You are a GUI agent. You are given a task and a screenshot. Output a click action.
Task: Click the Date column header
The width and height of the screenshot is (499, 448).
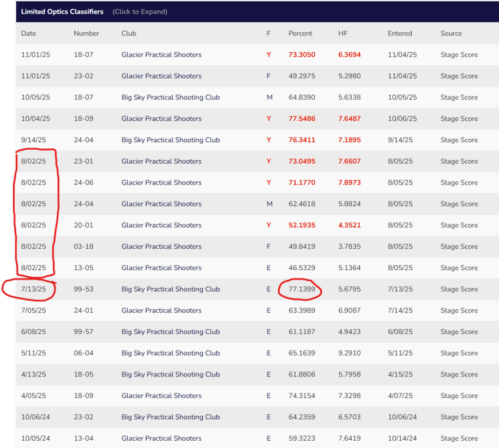(x=29, y=34)
